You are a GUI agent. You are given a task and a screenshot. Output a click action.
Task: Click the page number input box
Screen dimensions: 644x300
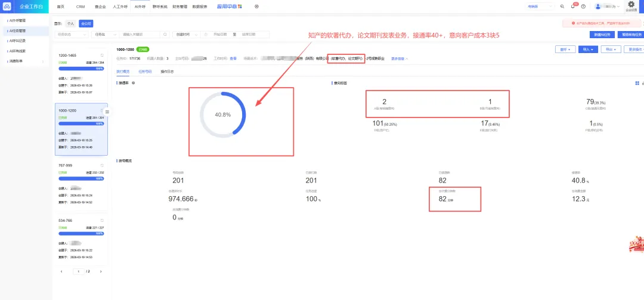point(79,271)
